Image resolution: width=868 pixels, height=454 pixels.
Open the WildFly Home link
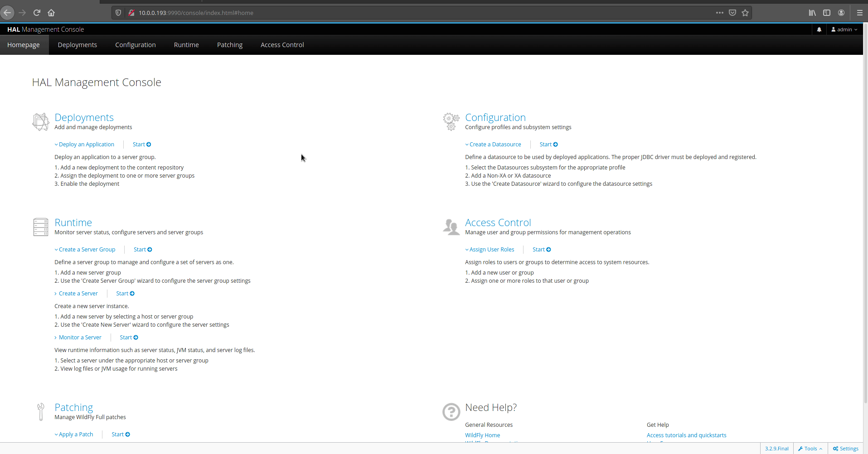[482, 435]
